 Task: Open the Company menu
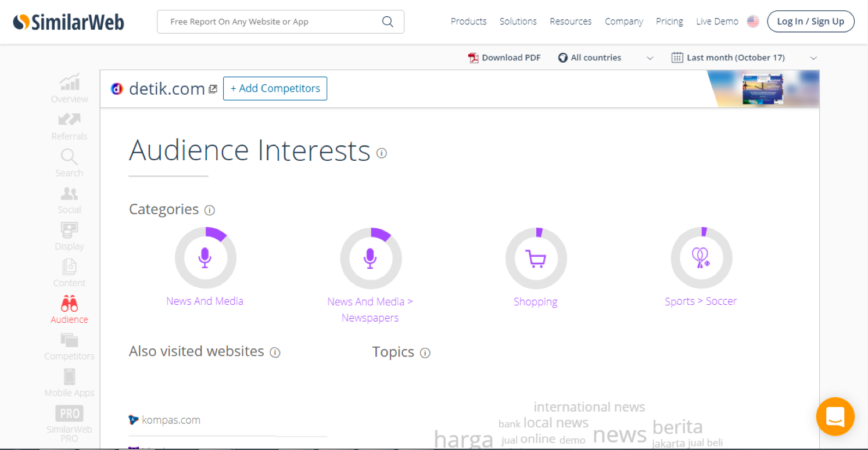coord(624,21)
